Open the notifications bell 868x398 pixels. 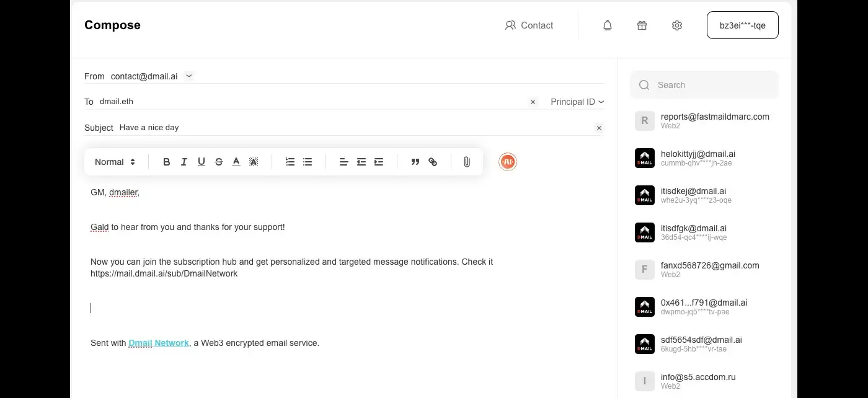pyautogui.click(x=608, y=25)
